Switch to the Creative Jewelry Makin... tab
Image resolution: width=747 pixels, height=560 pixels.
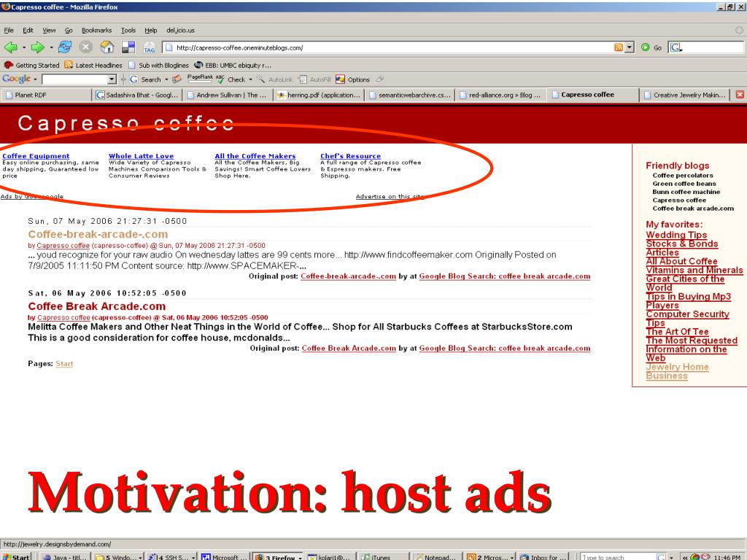(684, 95)
